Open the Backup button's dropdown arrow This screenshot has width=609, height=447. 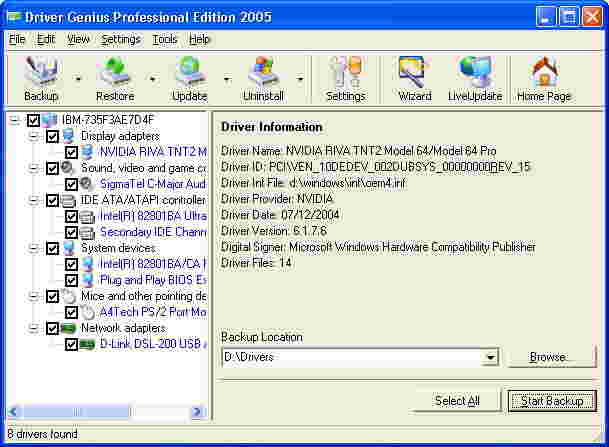click(78, 80)
